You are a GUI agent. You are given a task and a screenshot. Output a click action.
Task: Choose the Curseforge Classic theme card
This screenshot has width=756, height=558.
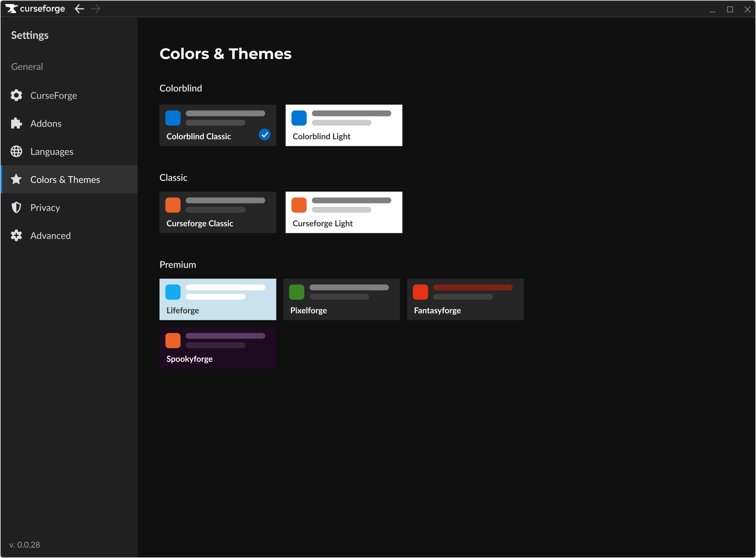[x=218, y=212]
